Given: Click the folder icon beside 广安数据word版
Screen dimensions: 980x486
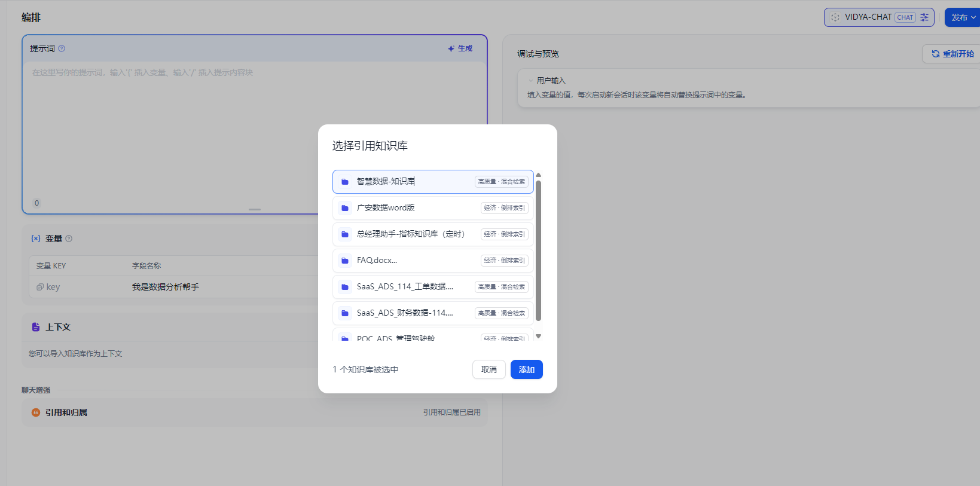Looking at the screenshot, I should pyautogui.click(x=345, y=208).
